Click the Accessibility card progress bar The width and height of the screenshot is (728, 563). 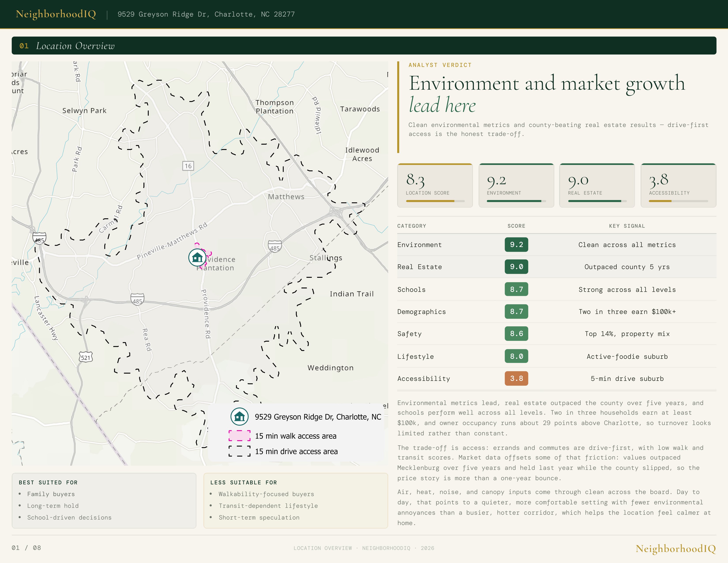[x=678, y=201]
